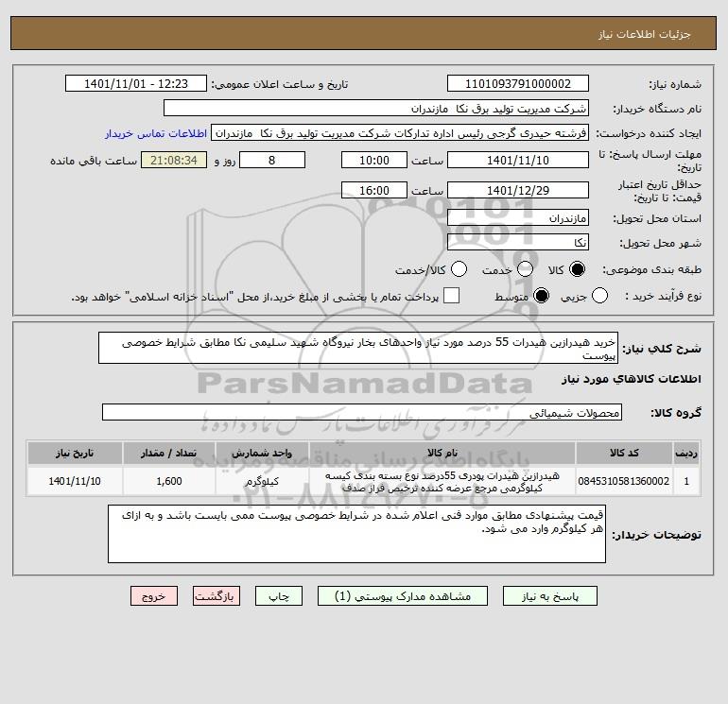The image size is (728, 704).
Task: Click the buyer organization name field
Action: pos(376,108)
